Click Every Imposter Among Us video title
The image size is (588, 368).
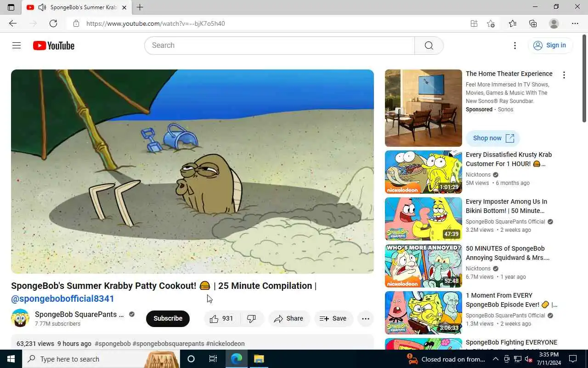pyautogui.click(x=506, y=206)
